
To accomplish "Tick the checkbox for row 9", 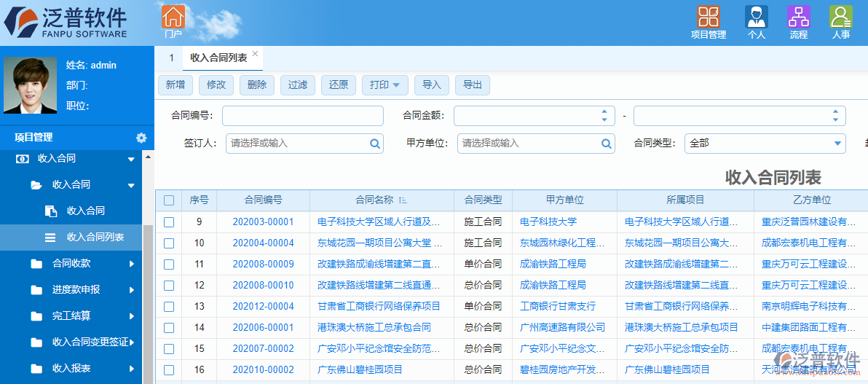I will coord(169,222).
